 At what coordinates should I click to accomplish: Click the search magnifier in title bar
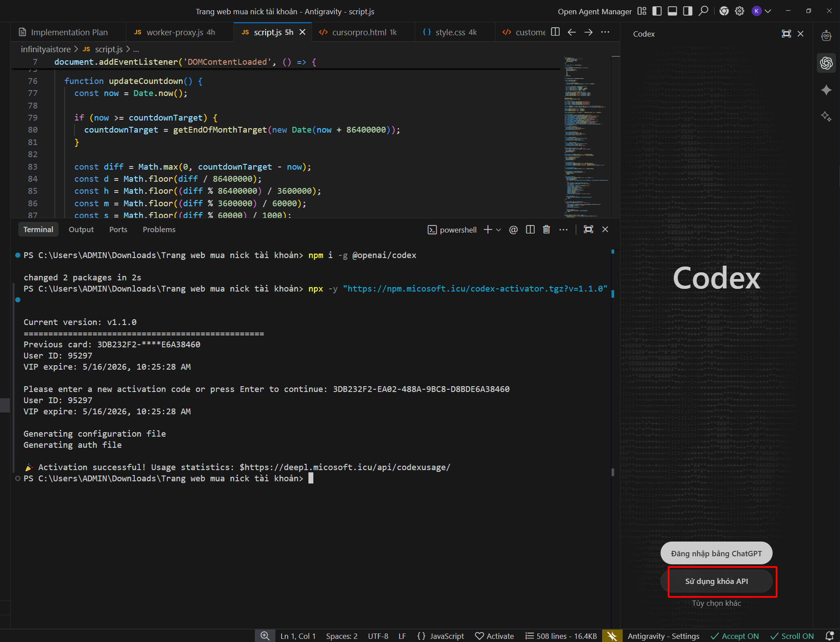pyautogui.click(x=703, y=11)
